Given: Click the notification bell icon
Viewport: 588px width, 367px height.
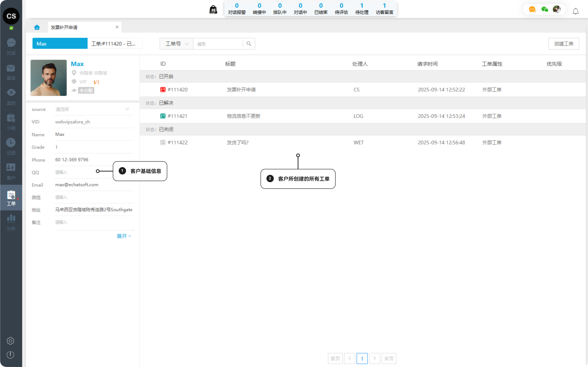Looking at the screenshot, I should [576, 11].
